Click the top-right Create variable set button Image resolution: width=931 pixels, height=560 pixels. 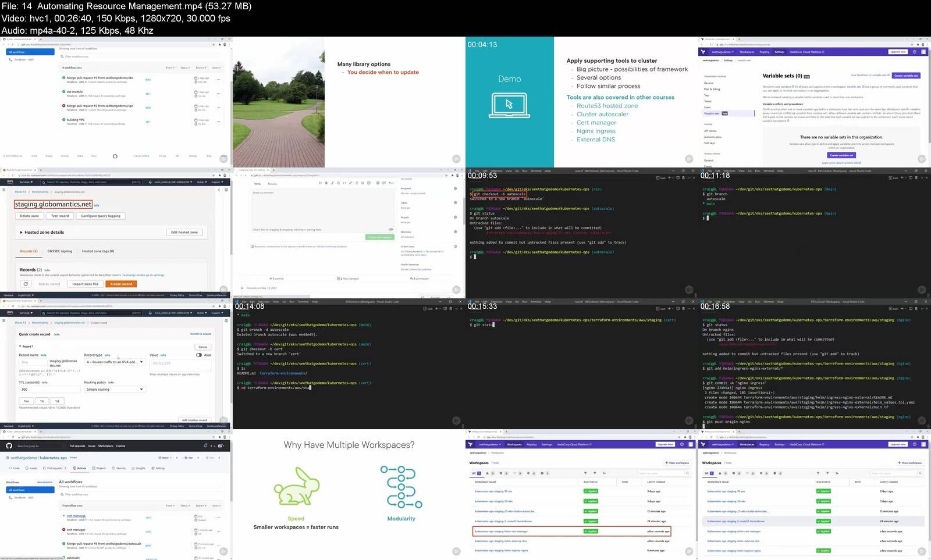coord(906,76)
